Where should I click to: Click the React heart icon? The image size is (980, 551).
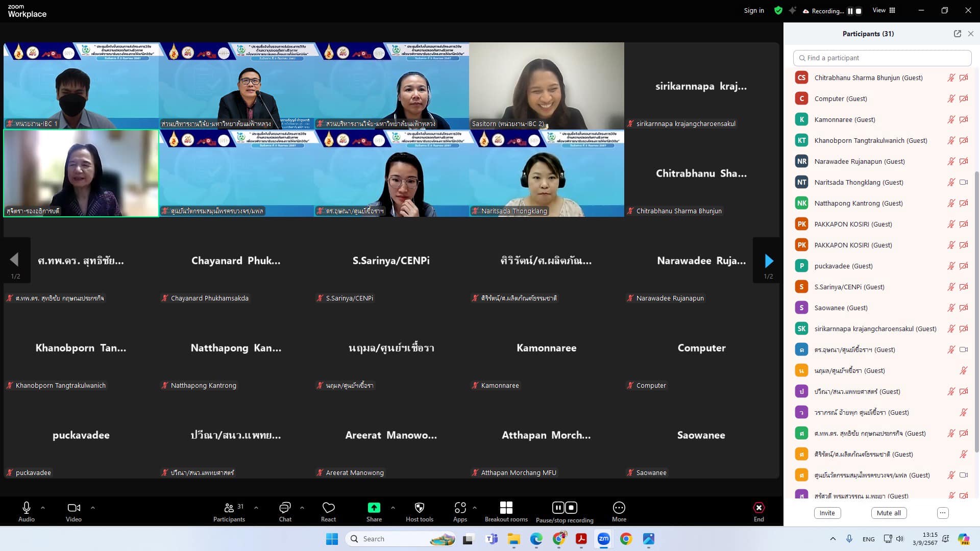tap(328, 508)
